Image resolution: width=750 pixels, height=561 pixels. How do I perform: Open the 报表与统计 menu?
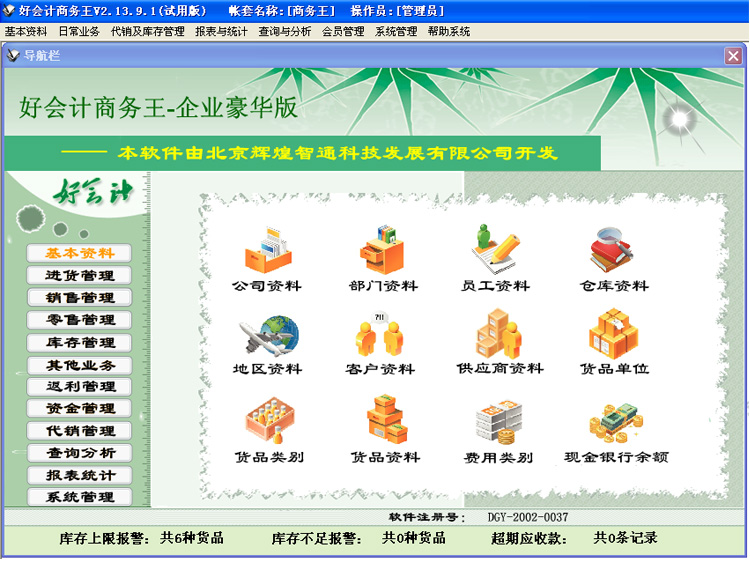(221, 32)
